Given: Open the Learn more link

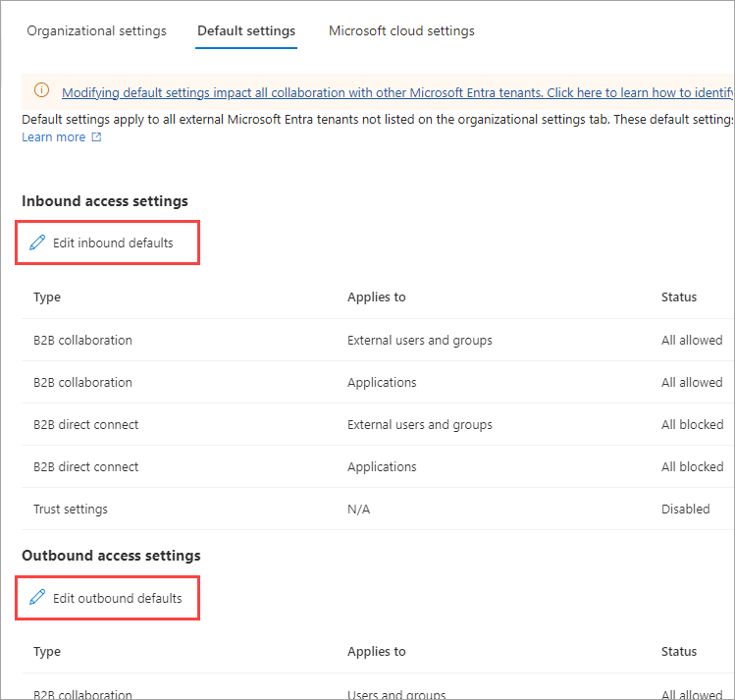Looking at the screenshot, I should (x=53, y=137).
